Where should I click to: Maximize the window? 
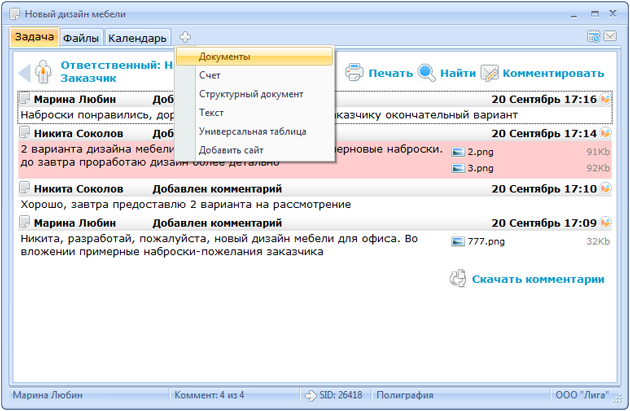[595, 14]
